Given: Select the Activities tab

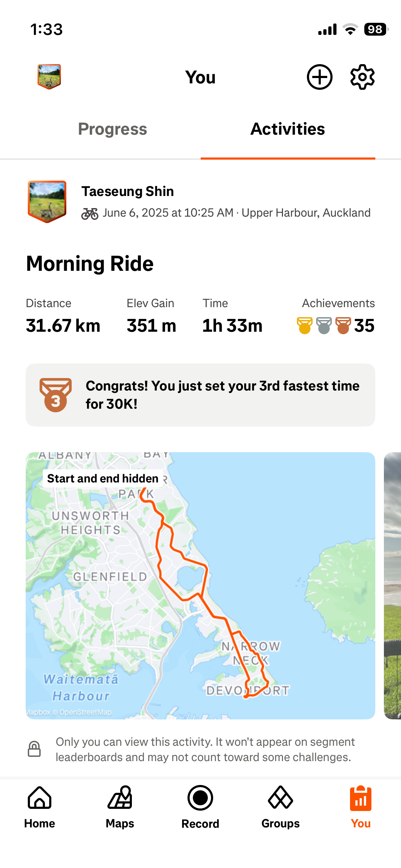Looking at the screenshot, I should pos(288,129).
